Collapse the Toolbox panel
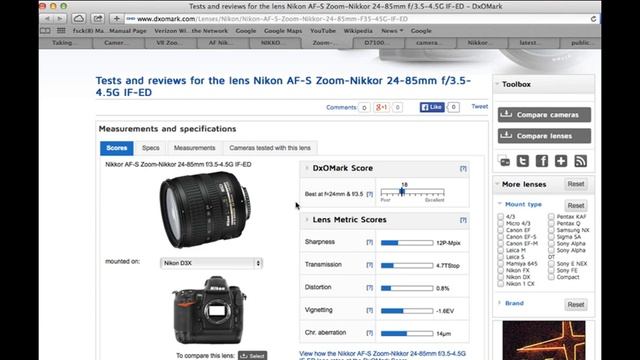The height and width of the screenshot is (360, 640). point(497,84)
